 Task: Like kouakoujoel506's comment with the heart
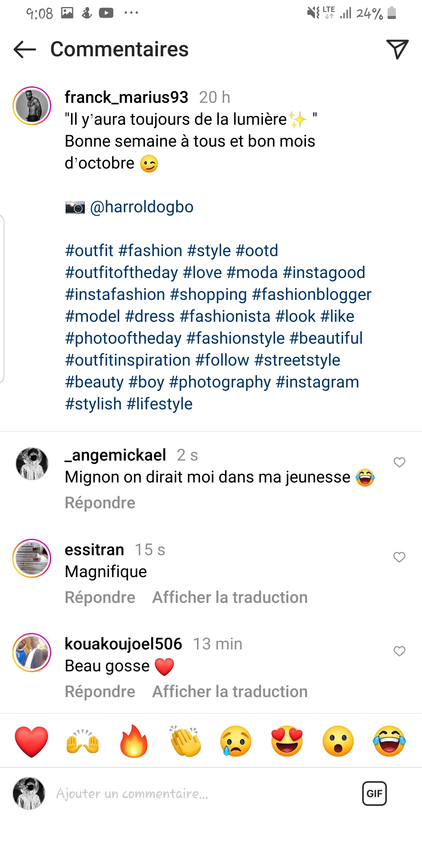399,651
